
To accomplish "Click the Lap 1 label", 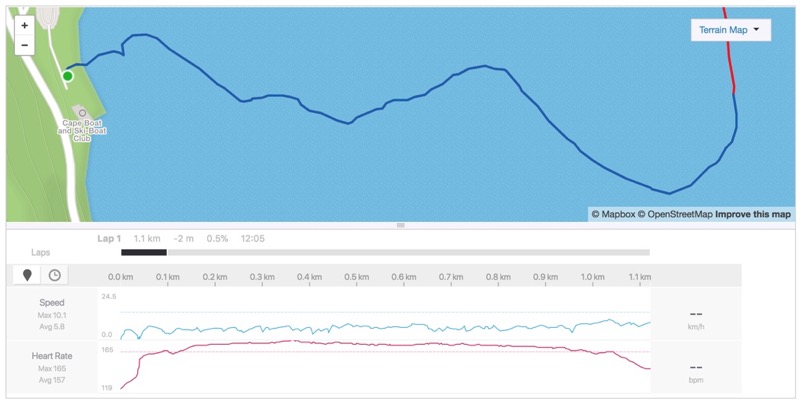I will coord(109,238).
